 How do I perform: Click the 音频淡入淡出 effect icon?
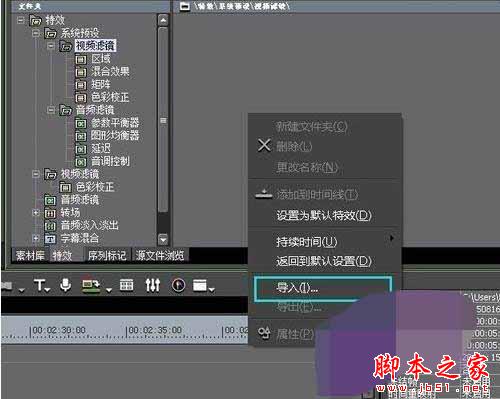[x=50, y=226]
